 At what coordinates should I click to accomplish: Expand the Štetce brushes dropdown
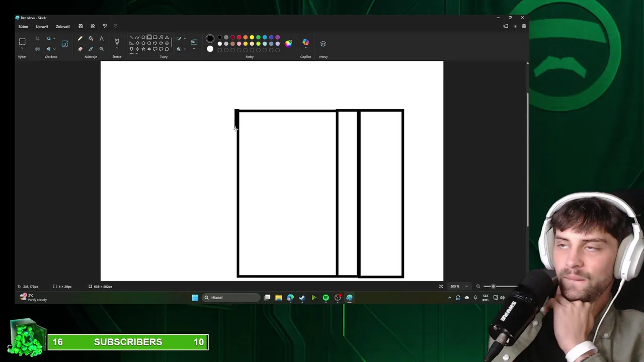pyautogui.click(x=117, y=48)
